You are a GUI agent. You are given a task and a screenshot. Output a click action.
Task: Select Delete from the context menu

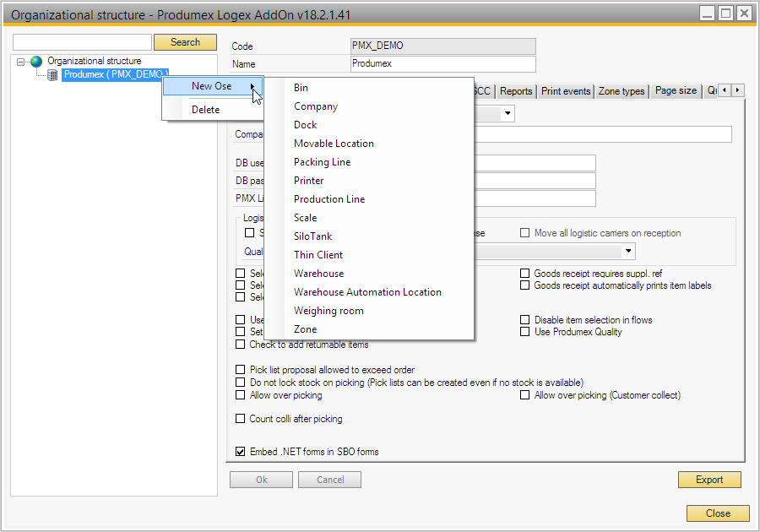click(x=205, y=110)
